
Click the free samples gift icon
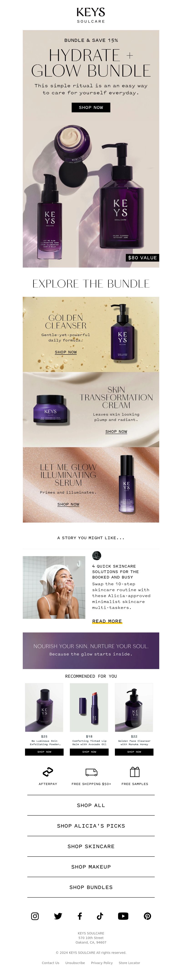coord(134,772)
